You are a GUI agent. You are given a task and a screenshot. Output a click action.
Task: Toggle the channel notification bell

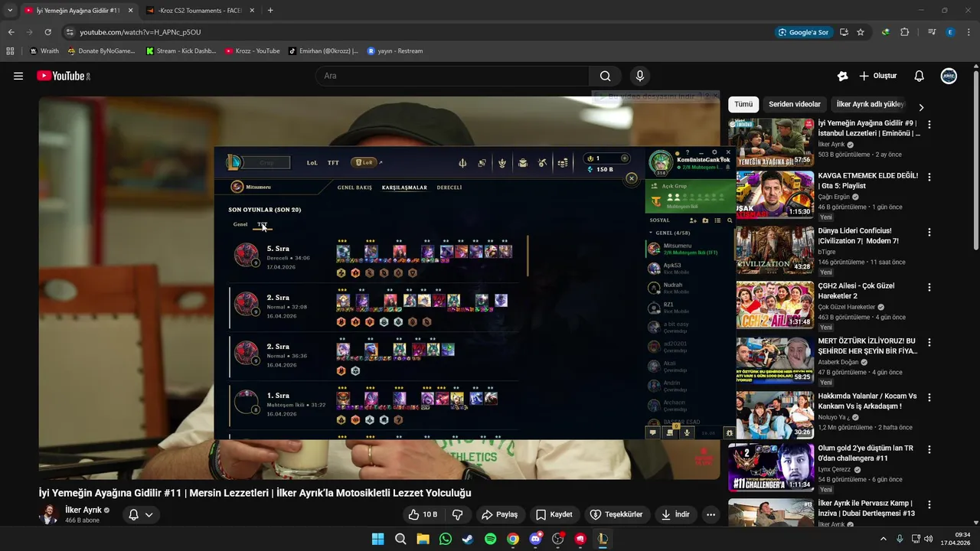pos(141,514)
